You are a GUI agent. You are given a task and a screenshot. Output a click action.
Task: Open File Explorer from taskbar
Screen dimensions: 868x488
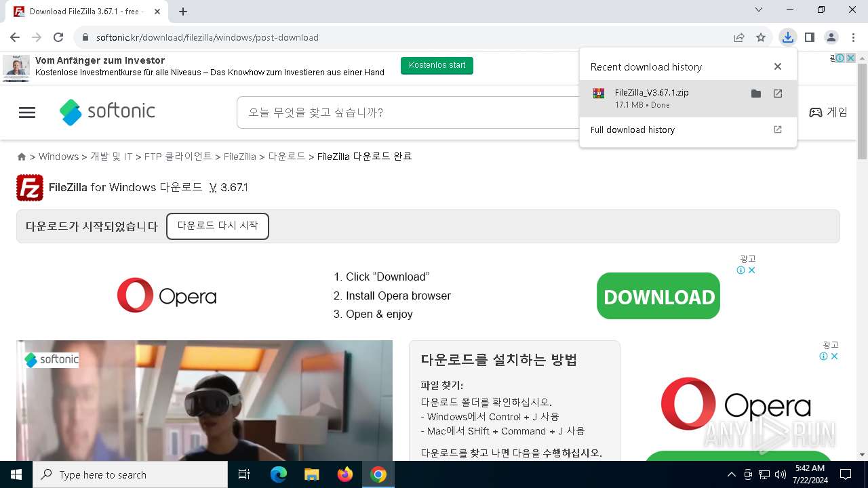(312, 474)
